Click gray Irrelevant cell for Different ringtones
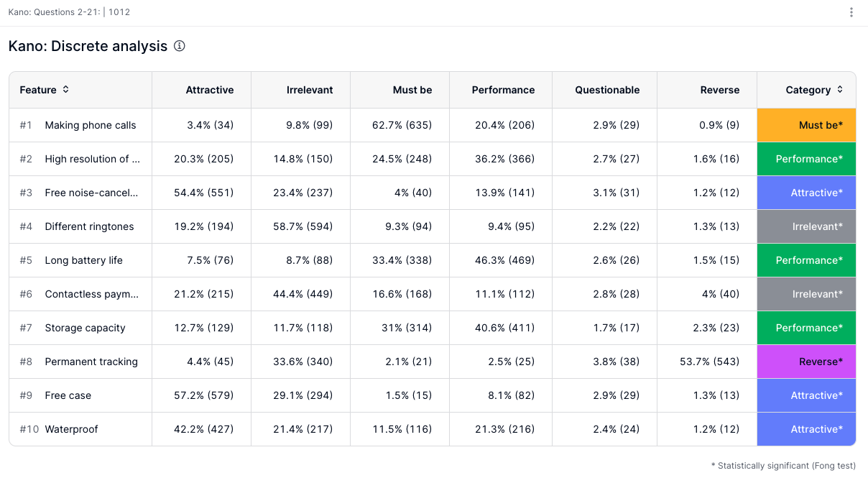Viewport: 868px width, 478px height. click(x=806, y=226)
